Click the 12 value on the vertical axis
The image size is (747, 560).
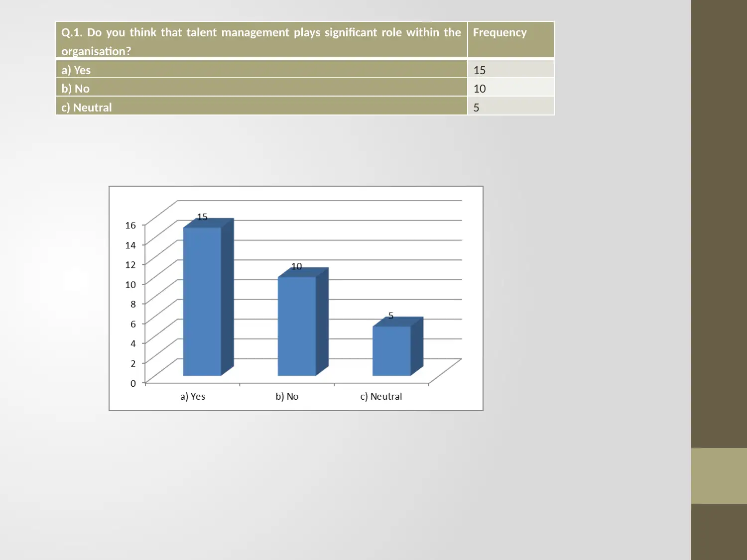click(x=130, y=264)
